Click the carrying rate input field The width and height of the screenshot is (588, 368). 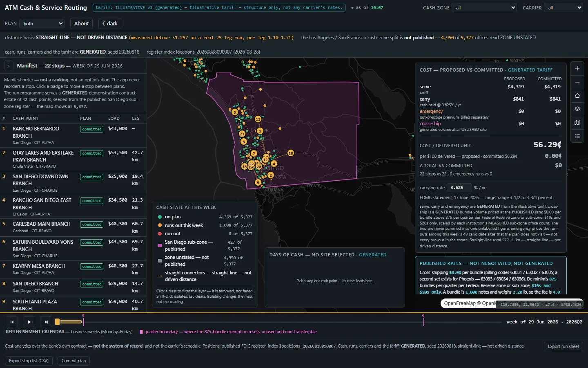(459, 188)
